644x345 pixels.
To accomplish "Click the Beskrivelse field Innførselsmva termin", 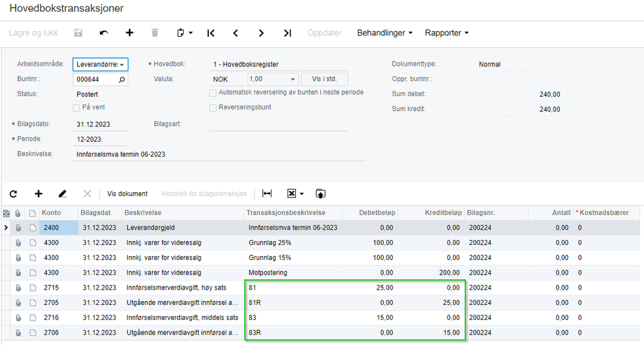I will click(219, 154).
